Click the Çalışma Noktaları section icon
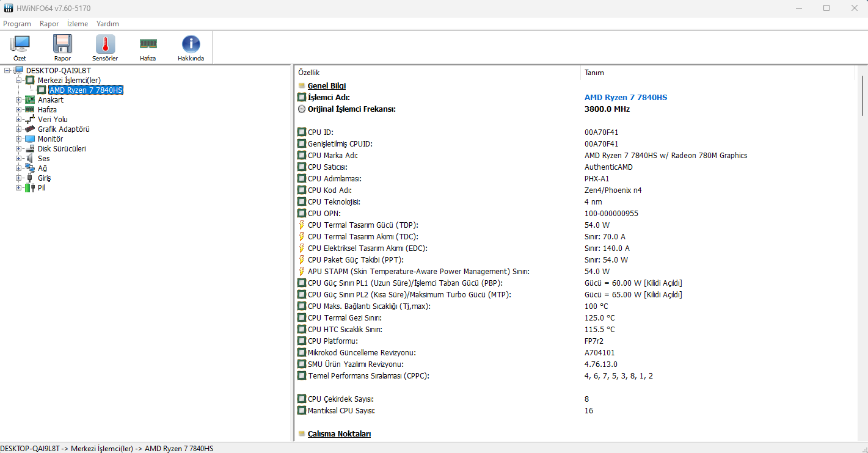The height and width of the screenshot is (453, 868). (302, 434)
